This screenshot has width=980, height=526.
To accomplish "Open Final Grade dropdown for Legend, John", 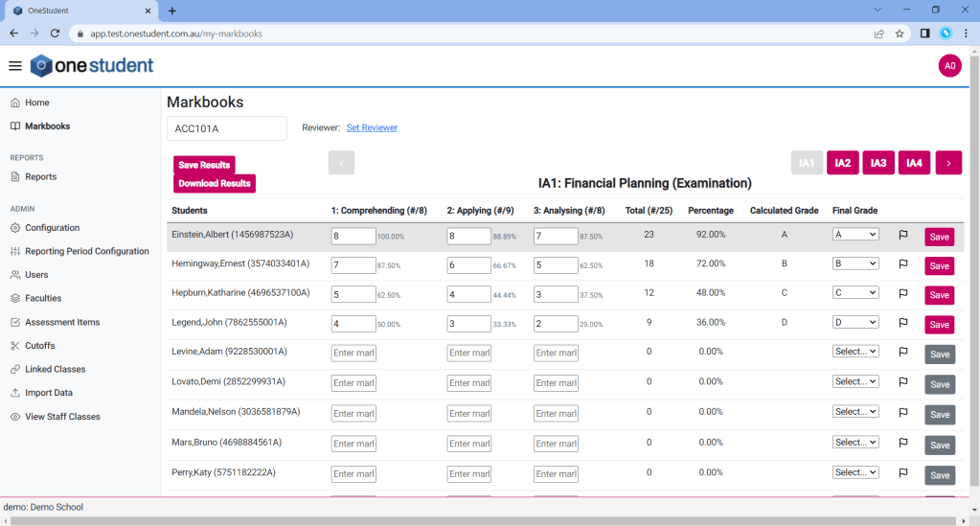I will click(x=855, y=323).
